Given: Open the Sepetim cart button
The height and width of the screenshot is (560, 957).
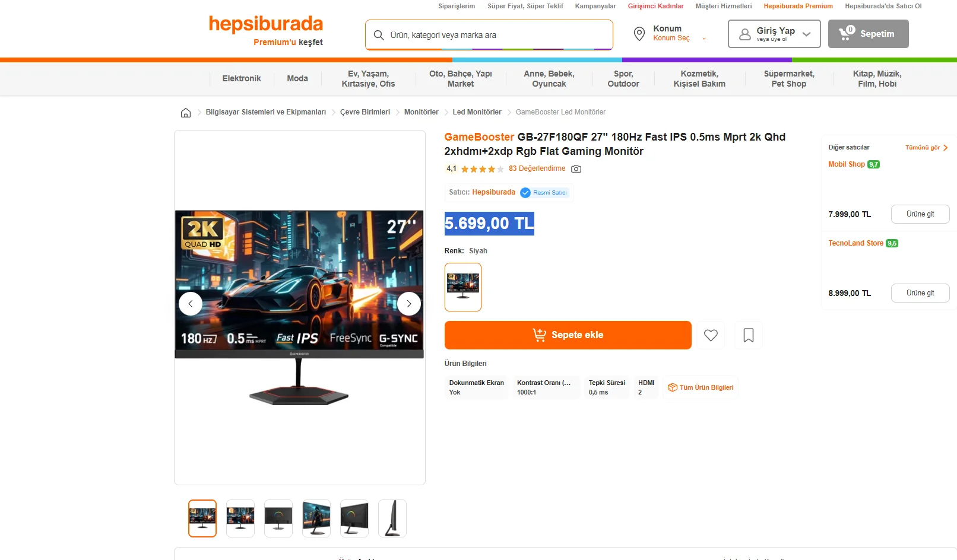Looking at the screenshot, I should pyautogui.click(x=869, y=34).
